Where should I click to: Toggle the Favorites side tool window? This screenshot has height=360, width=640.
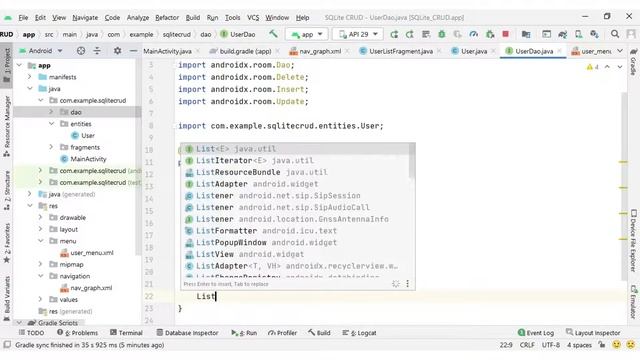point(7,244)
